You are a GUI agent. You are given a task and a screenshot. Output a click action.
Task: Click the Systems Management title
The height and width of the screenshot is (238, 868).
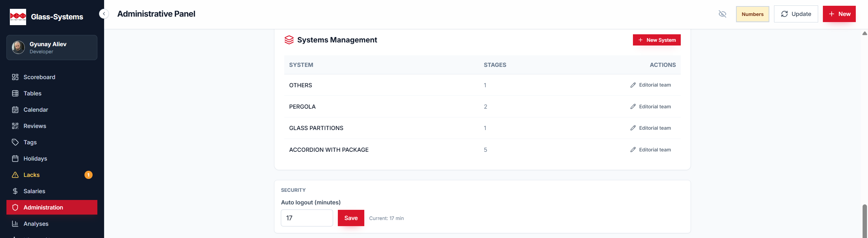[337, 40]
